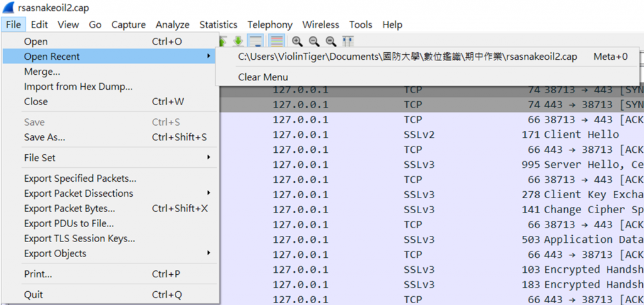Select the Client Key Exchange packet row
644x305 pixels.
431,194
